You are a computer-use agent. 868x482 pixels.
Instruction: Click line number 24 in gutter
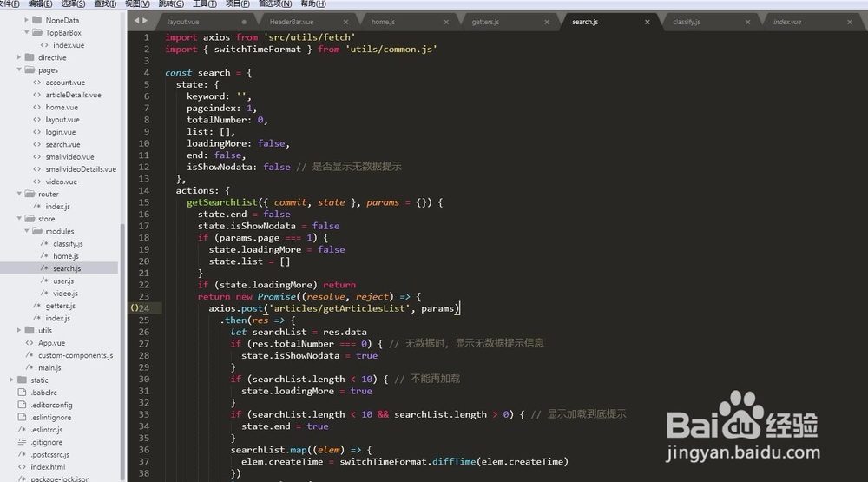pos(144,308)
